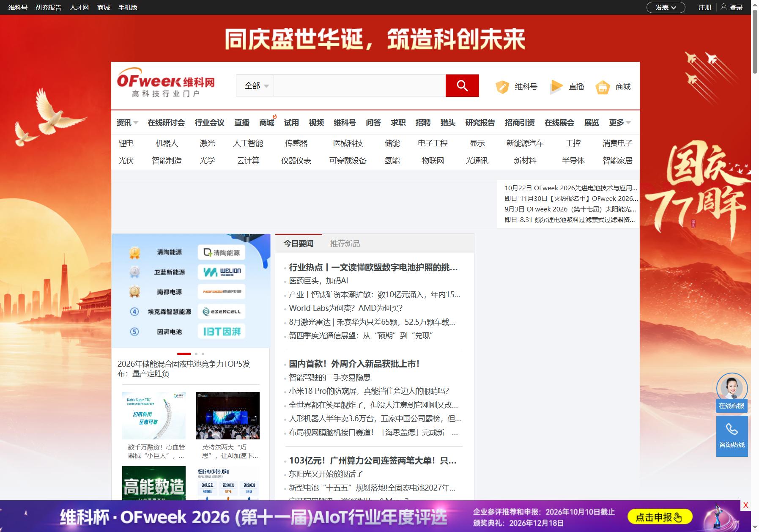The image size is (759, 532).
Task: Expand the 资讯 navigation dropdown
Action: point(127,123)
